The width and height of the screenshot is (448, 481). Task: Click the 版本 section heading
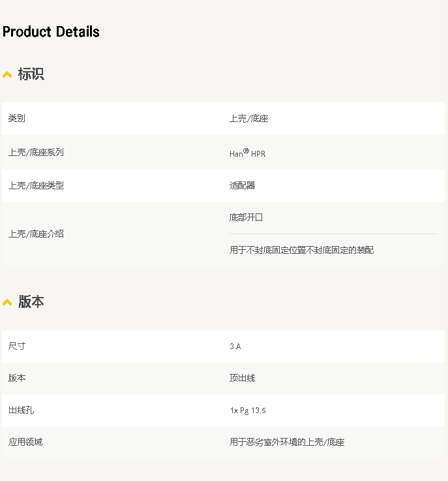(x=31, y=302)
